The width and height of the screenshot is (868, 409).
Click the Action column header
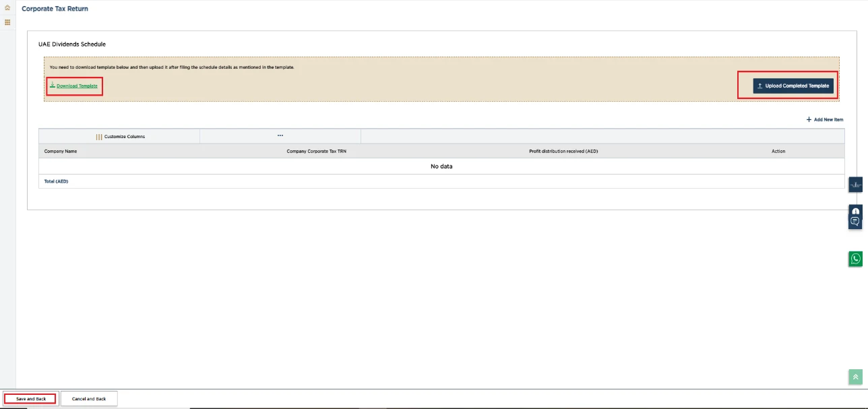778,152
